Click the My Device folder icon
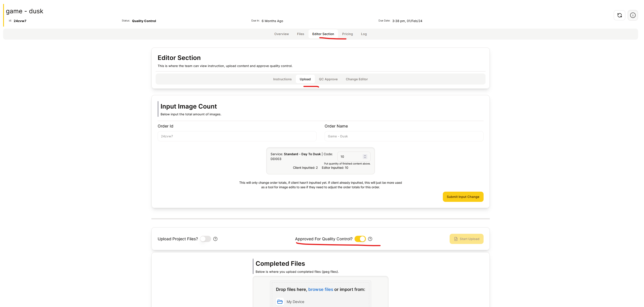The width and height of the screenshot is (644, 307). [x=280, y=302]
